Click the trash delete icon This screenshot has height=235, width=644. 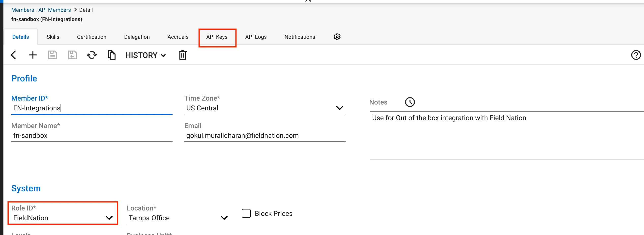183,55
